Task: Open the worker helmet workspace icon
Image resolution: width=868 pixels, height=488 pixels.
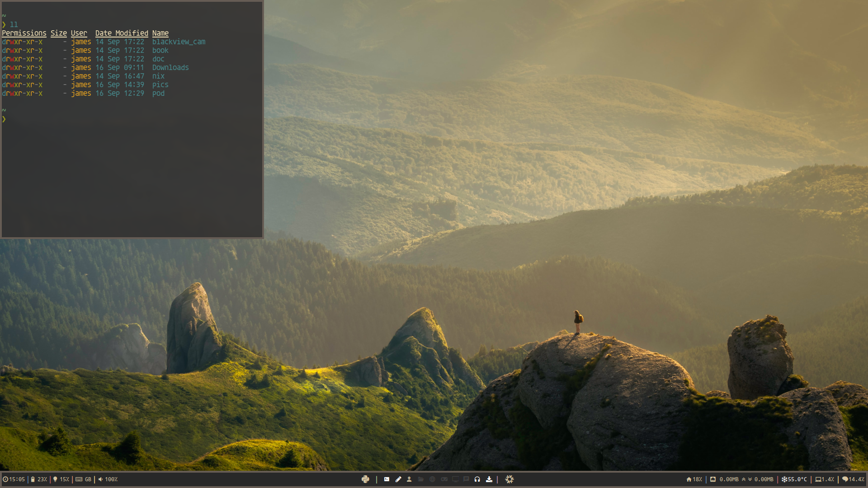Action: click(x=409, y=479)
